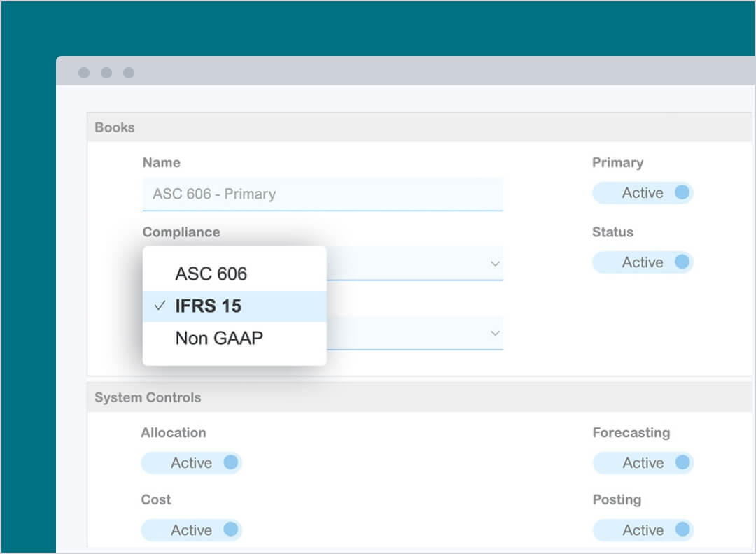
Task: Click the Cost label
Action: pyautogui.click(x=156, y=499)
